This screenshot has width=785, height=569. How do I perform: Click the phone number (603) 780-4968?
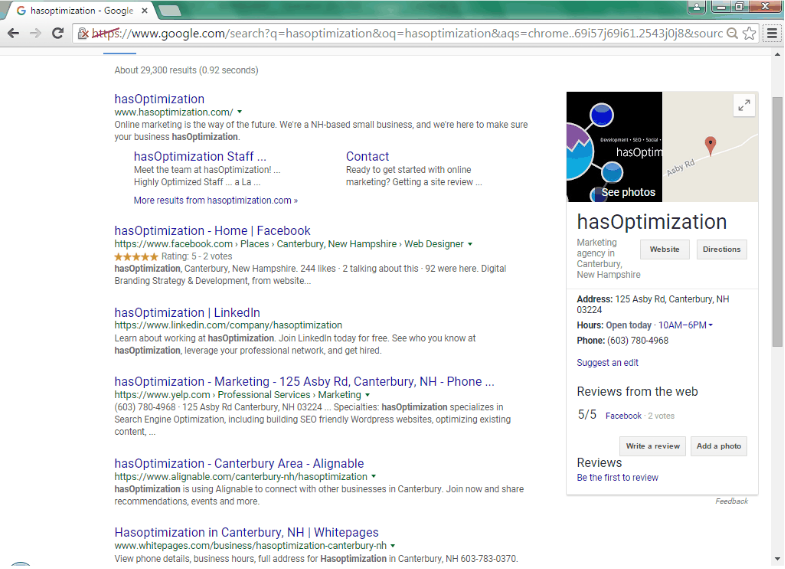click(637, 341)
